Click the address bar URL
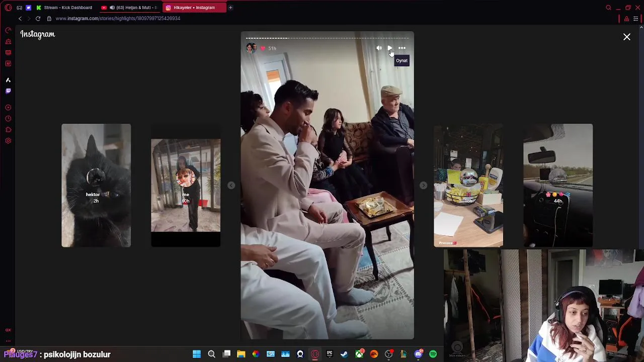The image size is (644, 362). click(118, 19)
